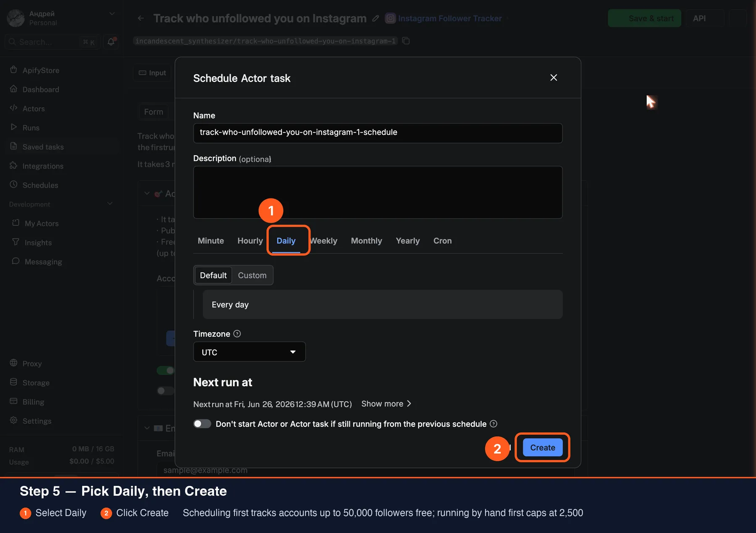756x533 pixels.
Task: Choose the Custom schedule option
Action: tap(252, 275)
